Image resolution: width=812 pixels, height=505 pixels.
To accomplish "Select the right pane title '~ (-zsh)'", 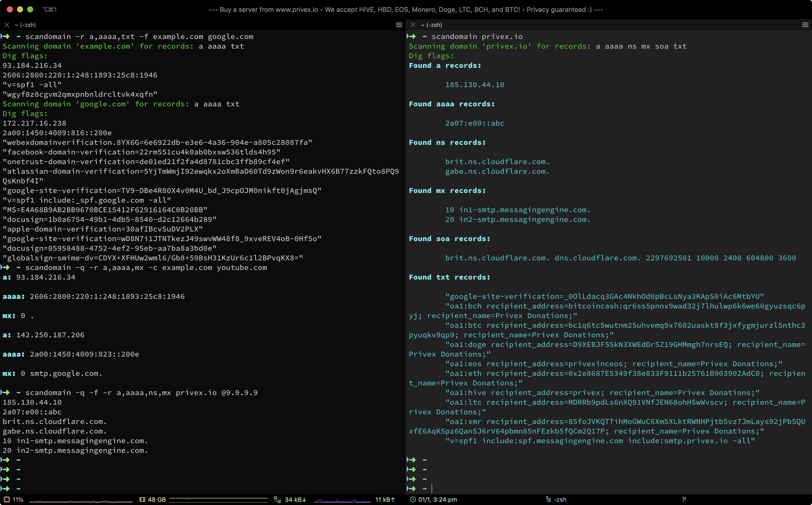I will 431,25.
